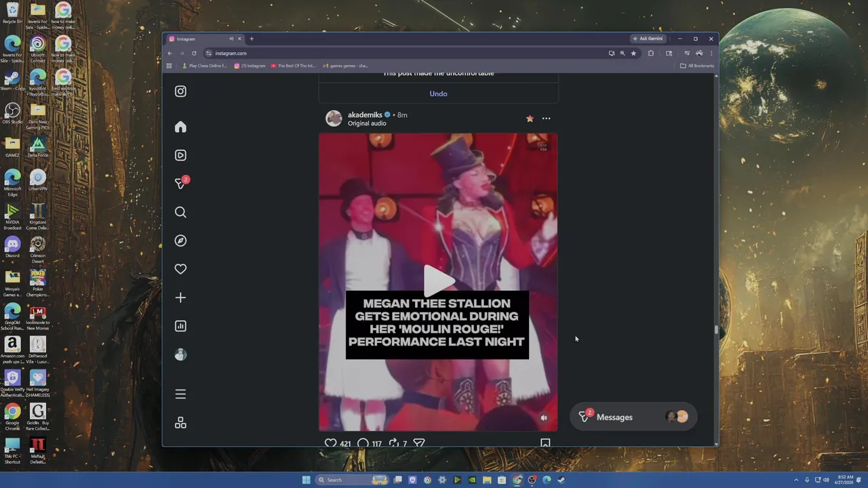Toggle favorite star on akademiks post

pyautogui.click(x=530, y=119)
